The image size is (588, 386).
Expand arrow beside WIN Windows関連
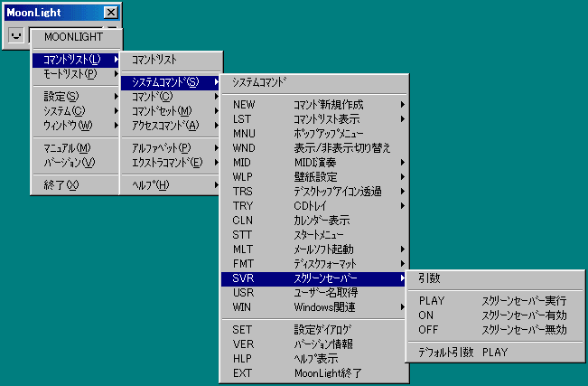click(x=402, y=307)
